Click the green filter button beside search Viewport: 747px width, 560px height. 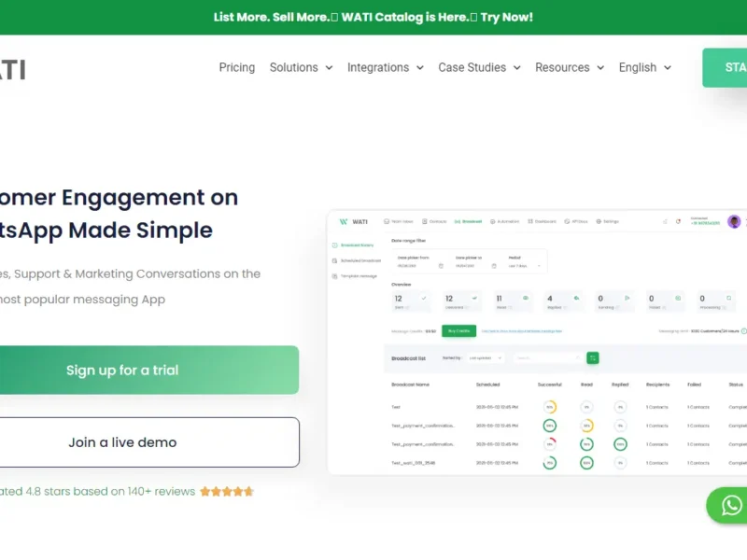tap(592, 357)
